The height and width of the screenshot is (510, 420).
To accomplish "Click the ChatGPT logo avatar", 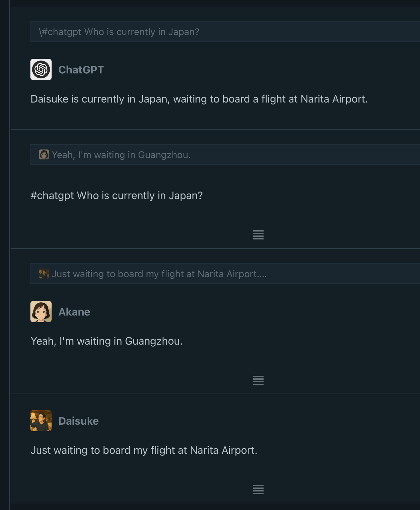I will pos(41,69).
